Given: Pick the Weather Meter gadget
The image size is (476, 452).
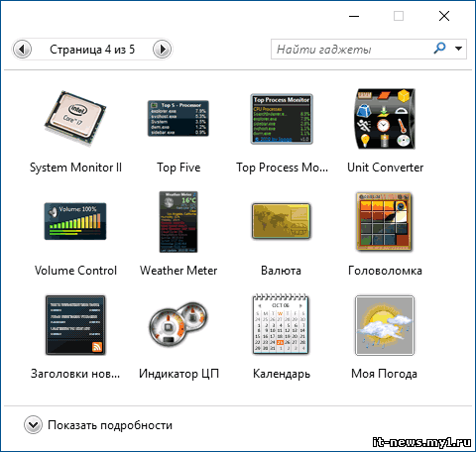Looking at the screenshot, I should pos(178,222).
